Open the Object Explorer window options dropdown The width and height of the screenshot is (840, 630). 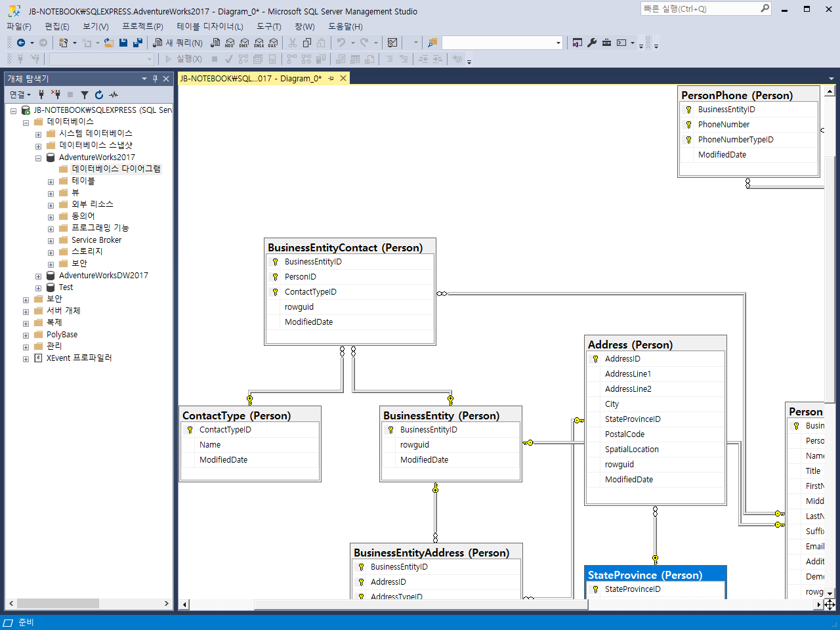(x=144, y=79)
